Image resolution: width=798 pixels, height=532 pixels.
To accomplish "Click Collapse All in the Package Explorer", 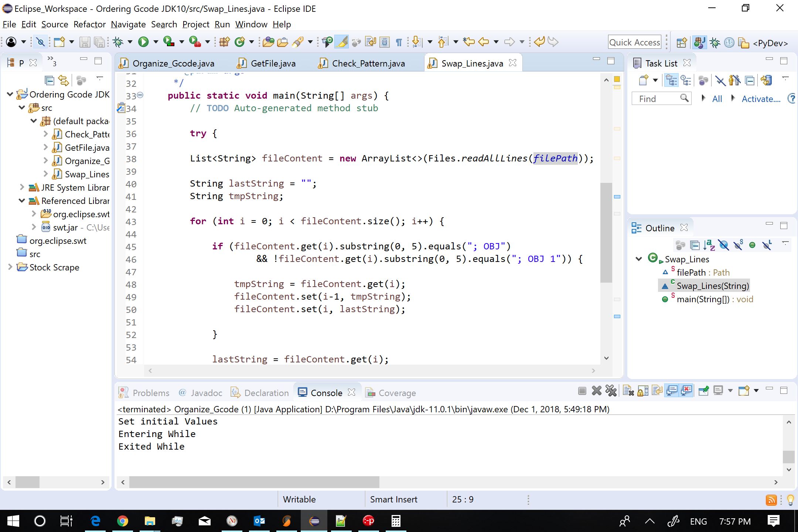I will click(x=49, y=80).
